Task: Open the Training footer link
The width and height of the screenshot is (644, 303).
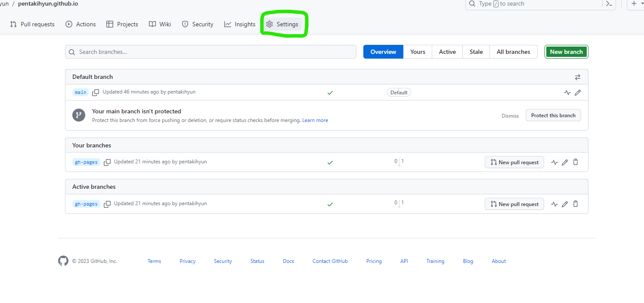Action: (435, 261)
